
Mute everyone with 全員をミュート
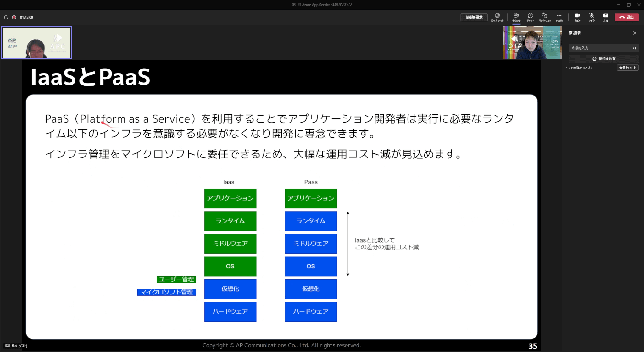[x=628, y=68]
